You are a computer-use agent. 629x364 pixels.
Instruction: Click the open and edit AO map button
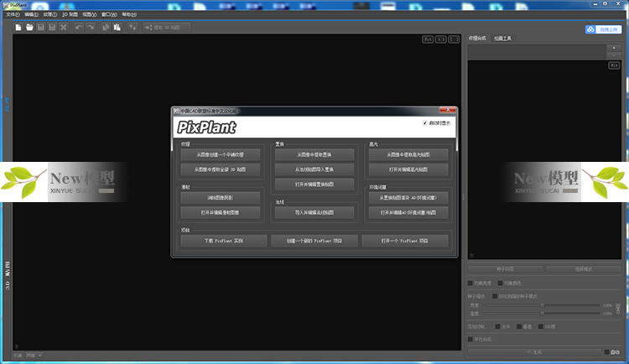point(408,212)
